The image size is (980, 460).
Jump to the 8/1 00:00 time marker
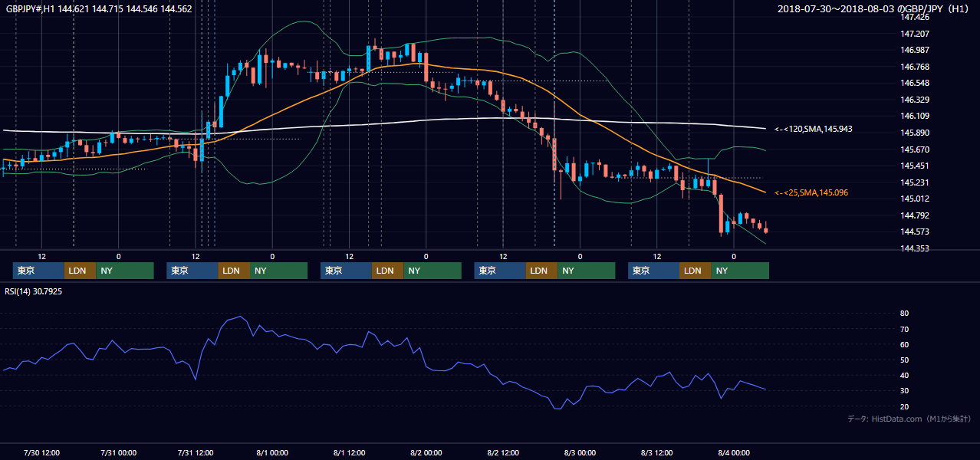272,452
